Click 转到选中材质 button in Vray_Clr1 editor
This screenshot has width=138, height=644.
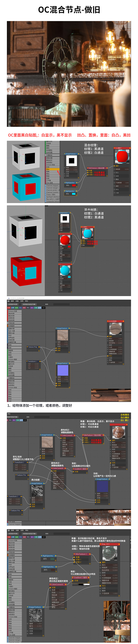[x=13, y=533]
